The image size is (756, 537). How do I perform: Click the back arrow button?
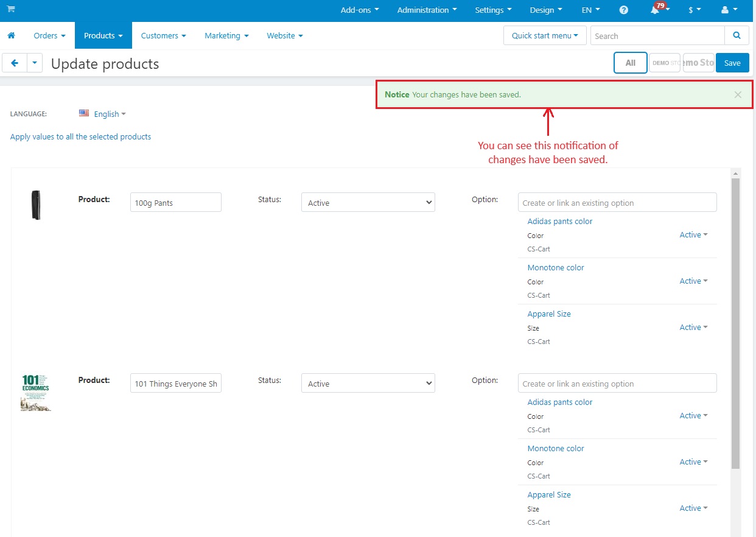[x=15, y=63]
